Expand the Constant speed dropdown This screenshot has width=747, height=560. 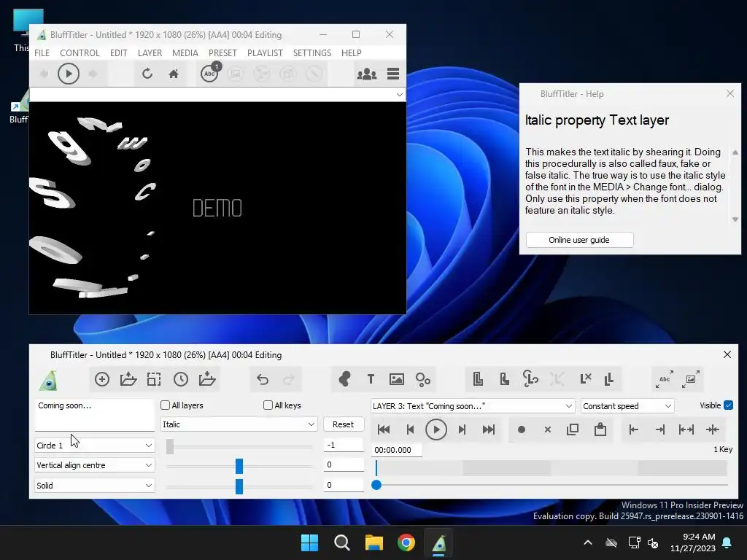[x=627, y=406]
